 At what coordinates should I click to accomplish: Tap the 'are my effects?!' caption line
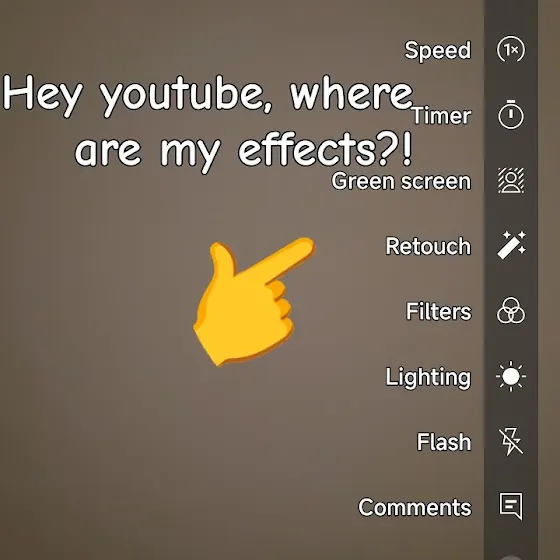[x=243, y=151]
